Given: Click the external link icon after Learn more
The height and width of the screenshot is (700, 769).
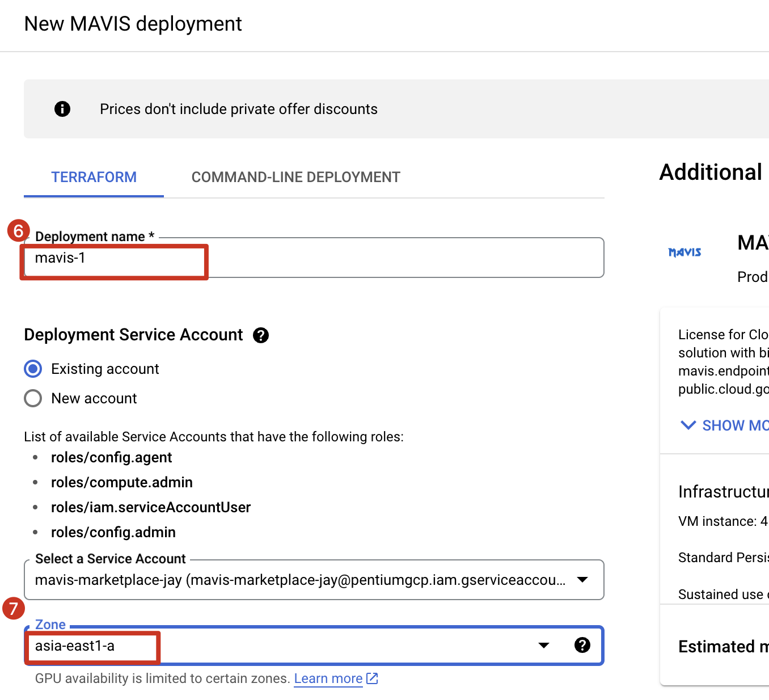Looking at the screenshot, I should 372,678.
